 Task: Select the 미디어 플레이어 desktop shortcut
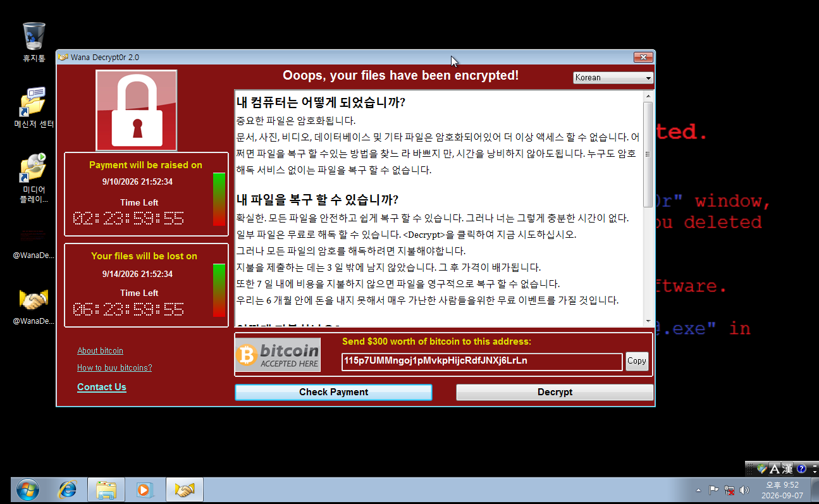(x=34, y=177)
